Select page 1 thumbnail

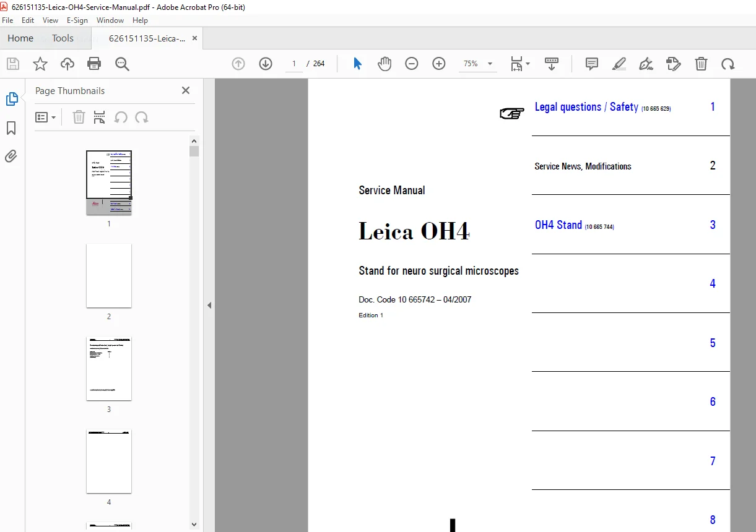click(x=109, y=182)
